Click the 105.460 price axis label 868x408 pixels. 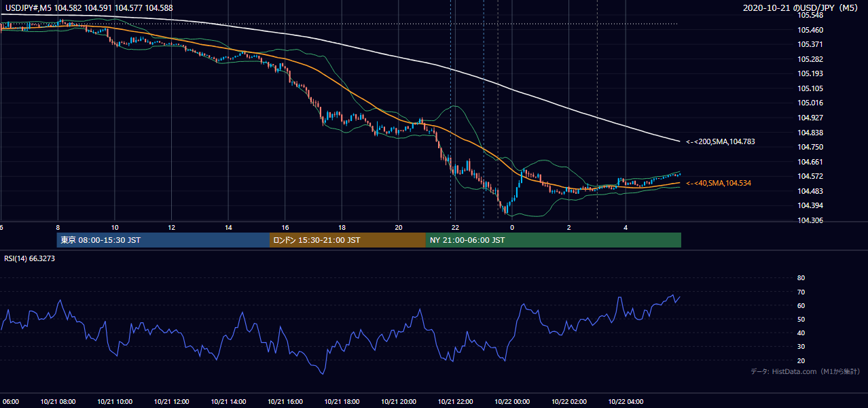[x=810, y=30]
